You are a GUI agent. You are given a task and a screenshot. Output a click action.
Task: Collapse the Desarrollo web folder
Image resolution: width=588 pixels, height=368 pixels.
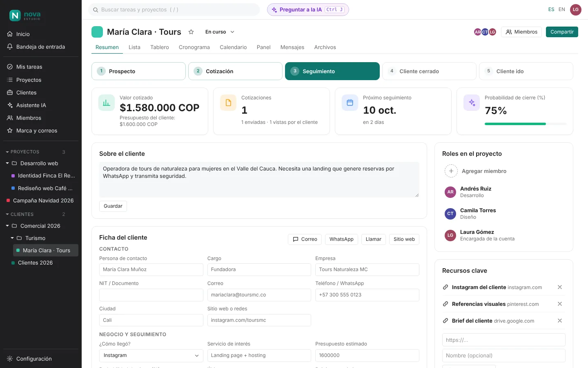(7, 164)
